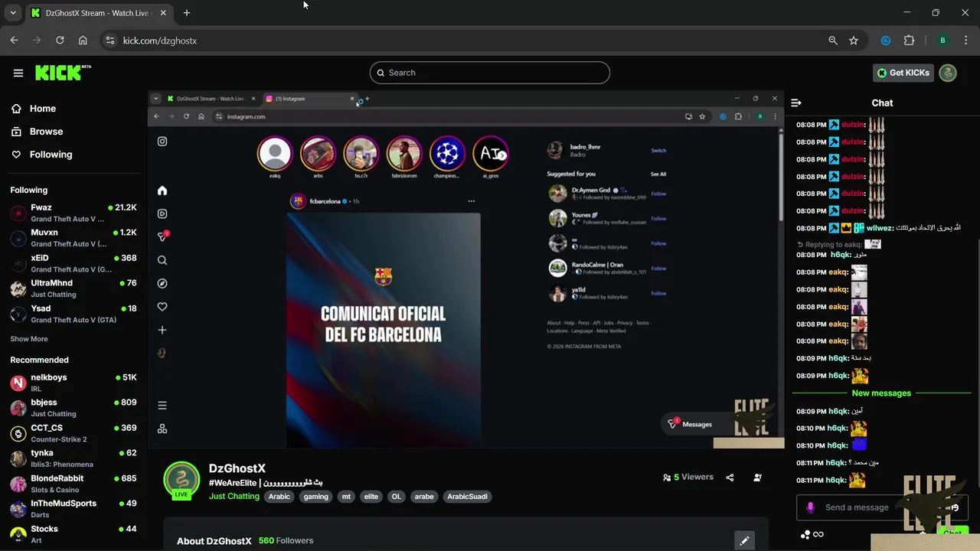Viewport: 980px width, 551px height.
Task: Open UltraMhnd channel in Following
Action: (x=74, y=289)
